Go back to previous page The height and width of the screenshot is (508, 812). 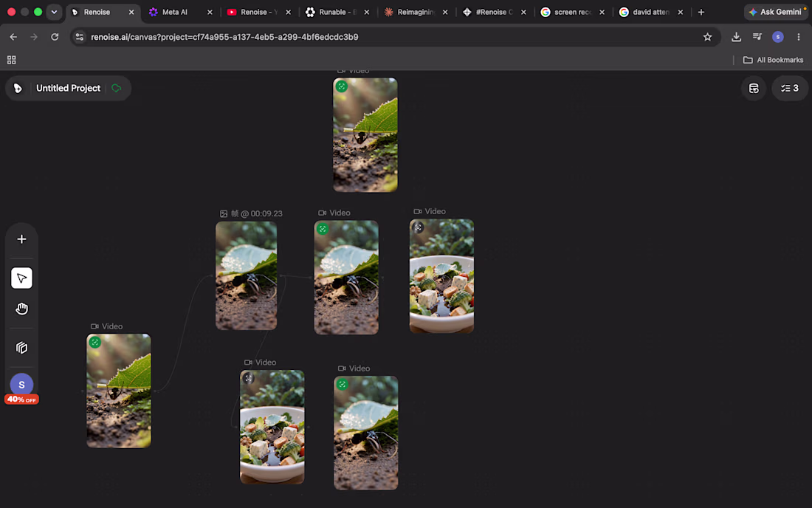tap(13, 37)
